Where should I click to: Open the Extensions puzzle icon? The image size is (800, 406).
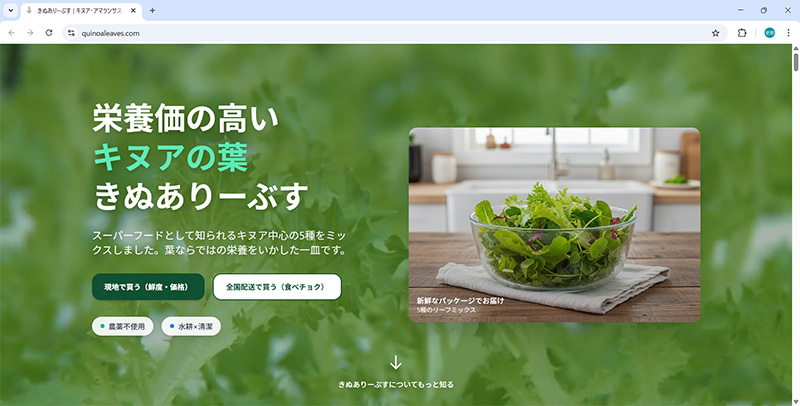(x=742, y=33)
